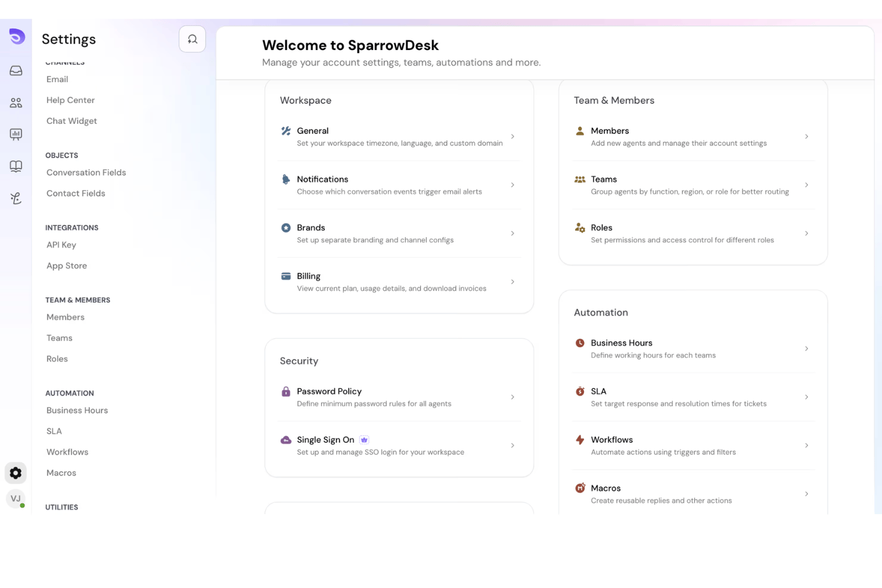The height and width of the screenshot is (588, 882).
Task: Open the Reports chart icon in left rail
Action: pyautogui.click(x=16, y=135)
